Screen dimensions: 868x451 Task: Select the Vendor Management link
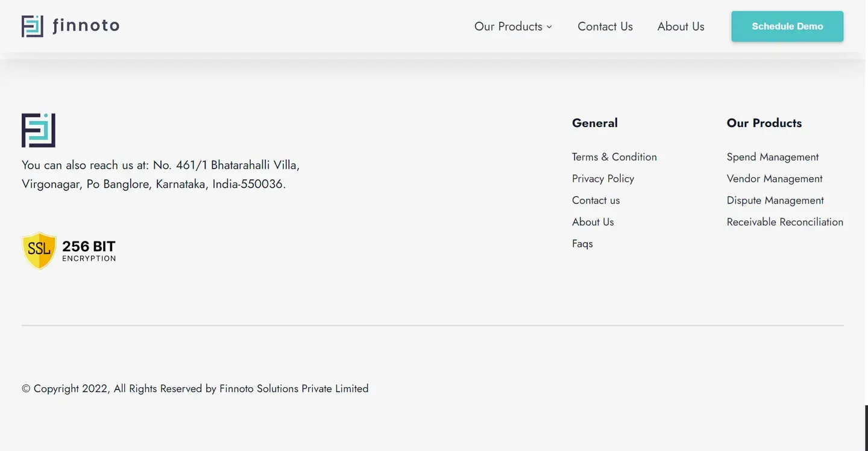tap(775, 178)
